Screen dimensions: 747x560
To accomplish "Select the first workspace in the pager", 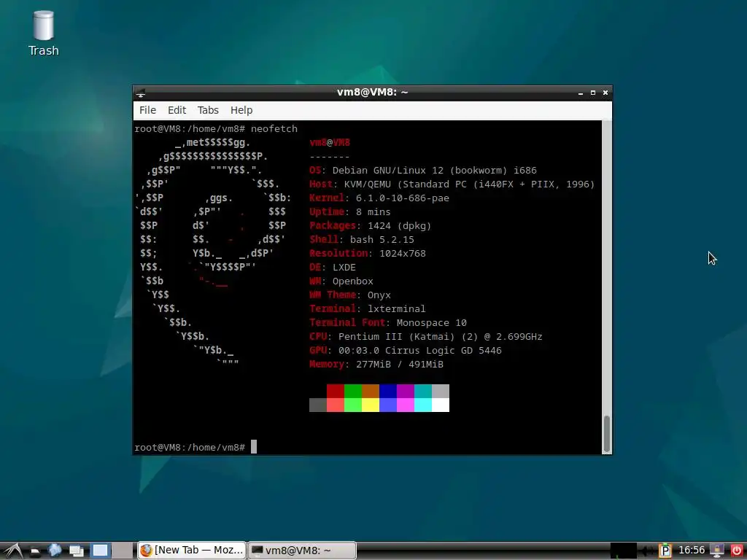I will coord(100,551).
